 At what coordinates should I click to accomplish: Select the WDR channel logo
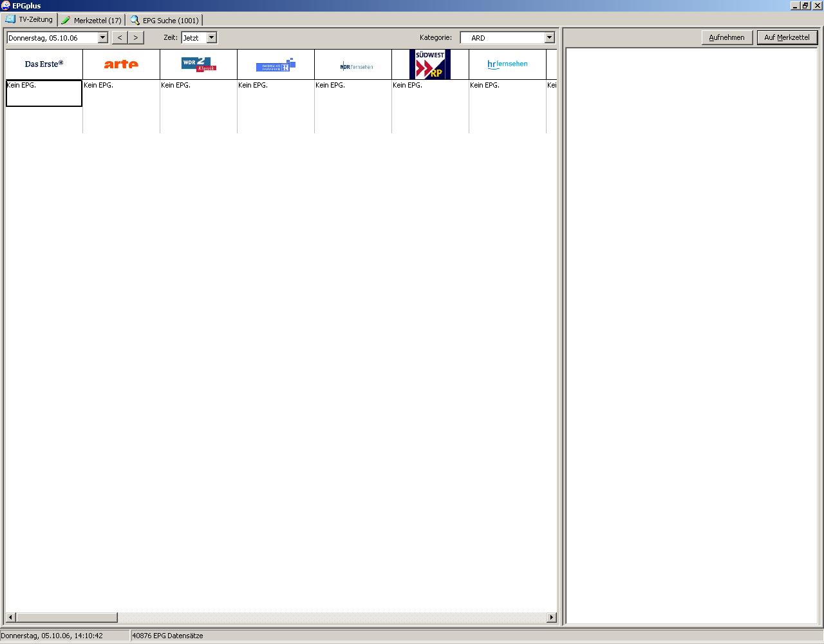click(198, 64)
